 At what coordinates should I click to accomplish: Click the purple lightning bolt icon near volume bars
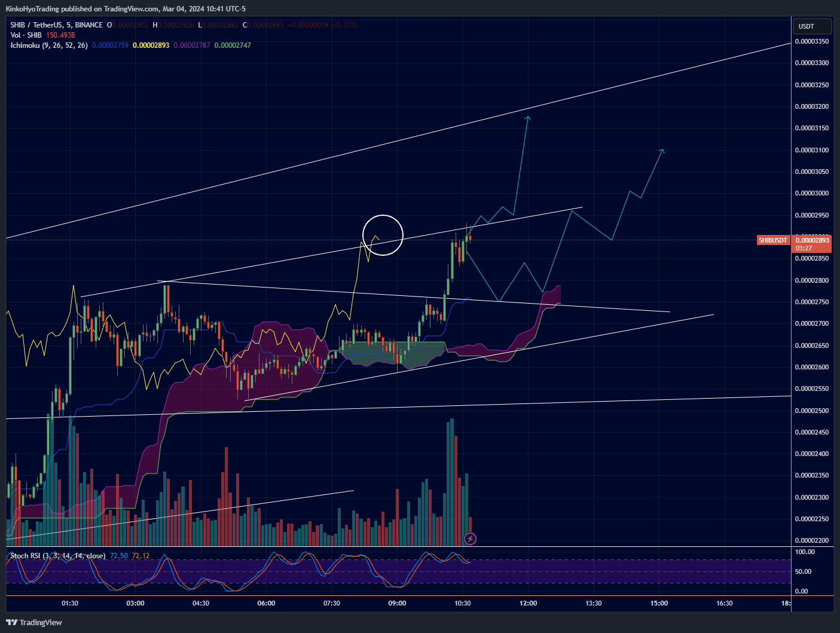[x=471, y=539]
